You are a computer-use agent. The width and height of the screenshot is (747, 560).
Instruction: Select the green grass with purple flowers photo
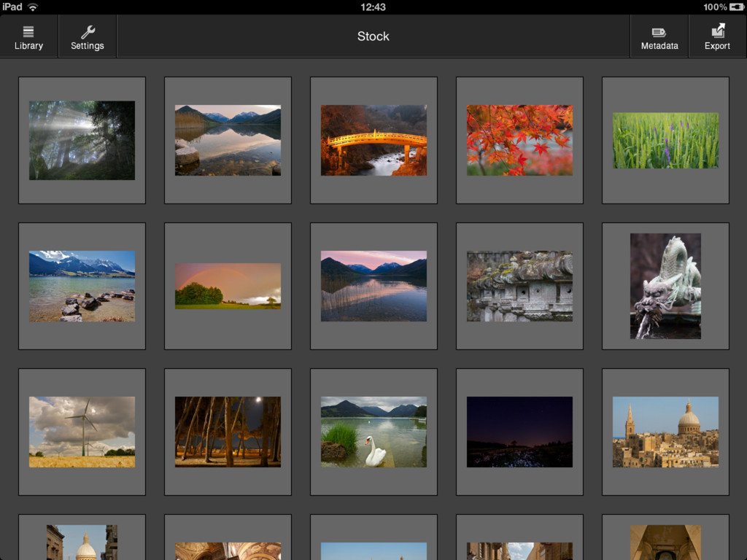(x=665, y=141)
